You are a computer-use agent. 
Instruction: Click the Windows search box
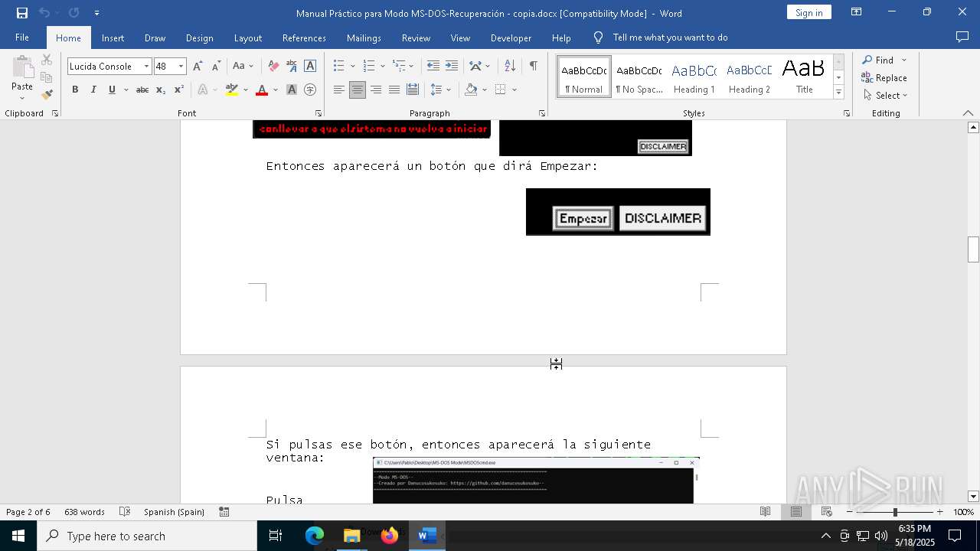147,536
